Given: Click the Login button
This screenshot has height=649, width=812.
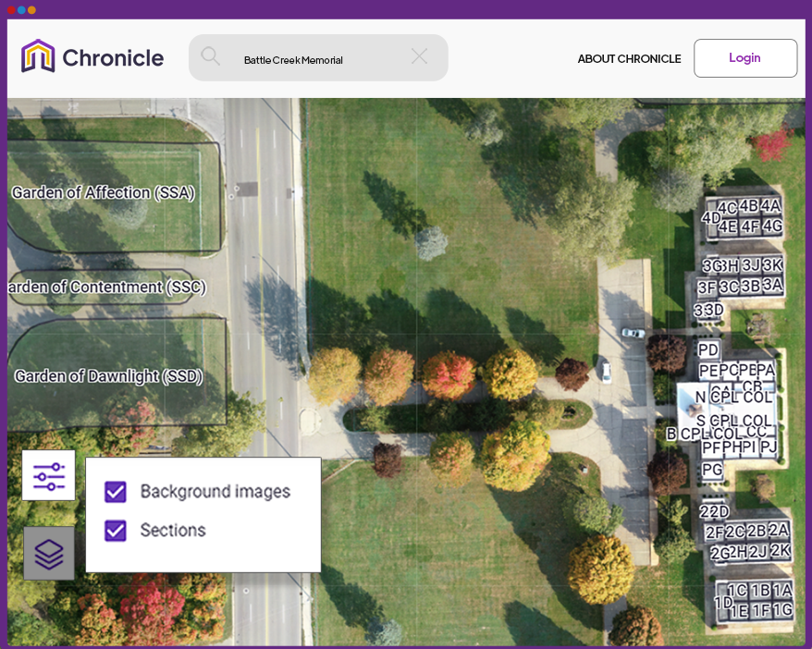Looking at the screenshot, I should tap(745, 57).
